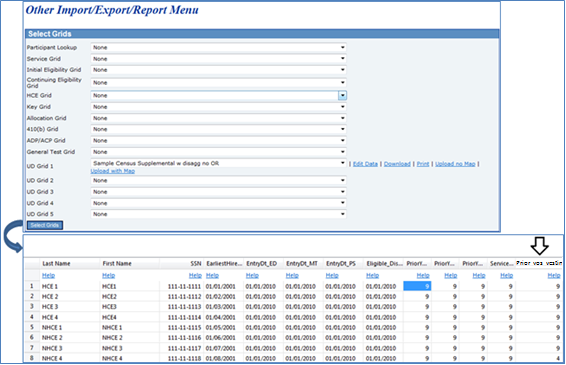This screenshot has width=566, height=365.
Task: Select row number 1 header
Action: (x=32, y=286)
